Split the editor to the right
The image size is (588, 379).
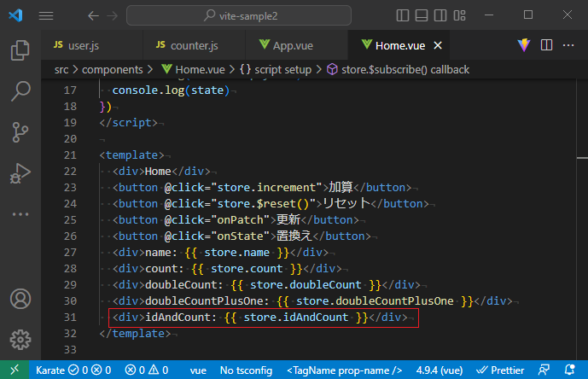click(x=546, y=45)
